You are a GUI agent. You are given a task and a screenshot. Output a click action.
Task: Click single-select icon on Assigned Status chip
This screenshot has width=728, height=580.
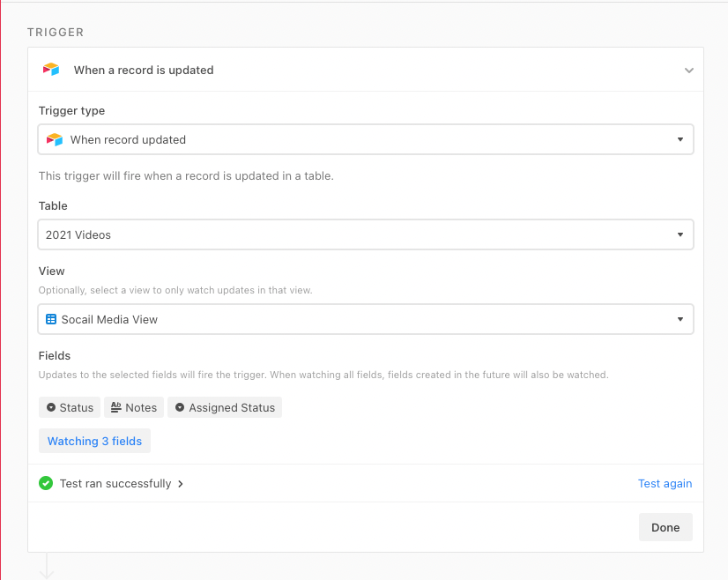tap(180, 407)
